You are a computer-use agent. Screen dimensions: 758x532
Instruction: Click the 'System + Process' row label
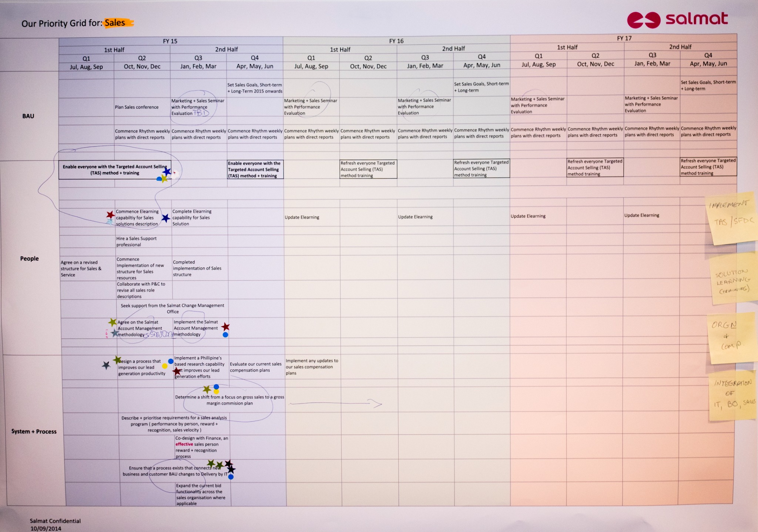point(34,431)
